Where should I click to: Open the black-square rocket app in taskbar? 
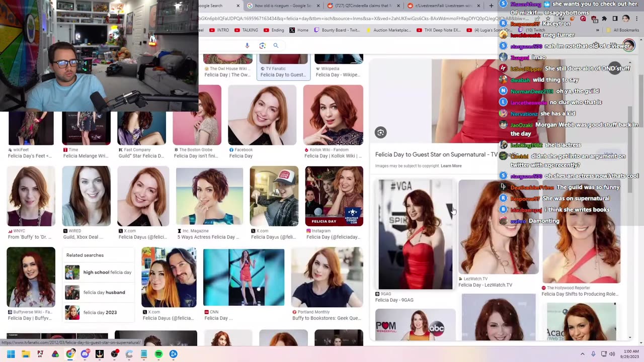pyautogui.click(x=100, y=354)
